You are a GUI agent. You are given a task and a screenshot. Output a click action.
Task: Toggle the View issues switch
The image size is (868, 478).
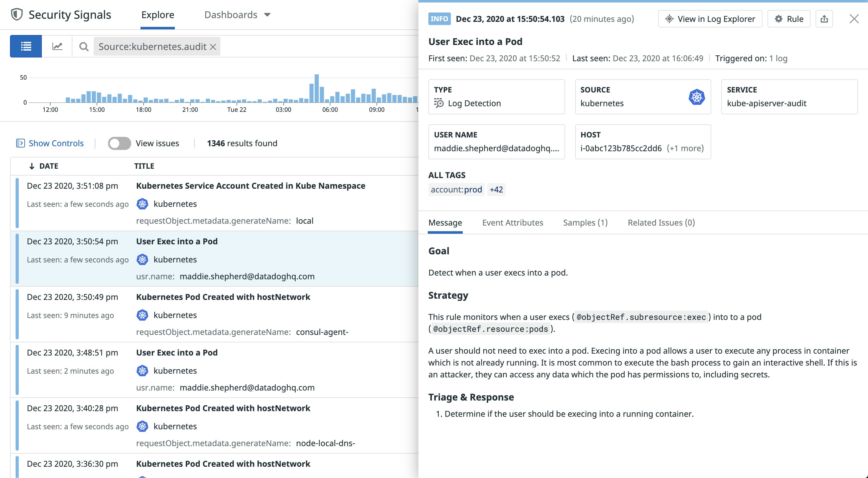coord(119,143)
